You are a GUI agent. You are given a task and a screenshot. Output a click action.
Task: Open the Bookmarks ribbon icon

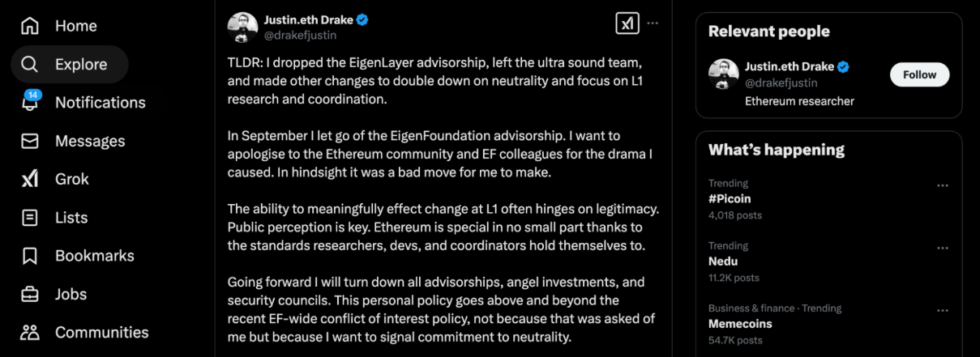click(30, 256)
